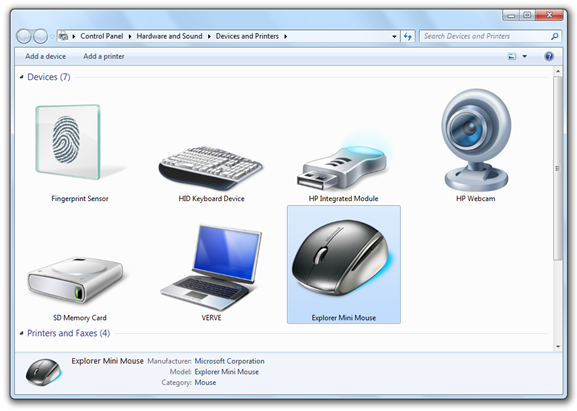Click Control Panel in breadcrumb
Screen dimensions: 577x411
coord(102,36)
